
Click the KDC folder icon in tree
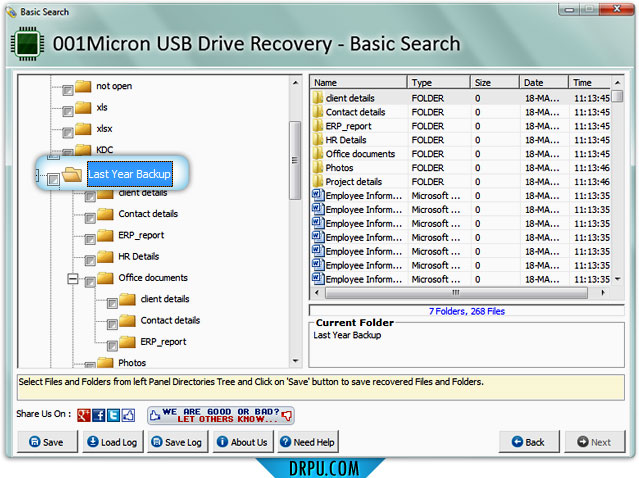click(83, 149)
